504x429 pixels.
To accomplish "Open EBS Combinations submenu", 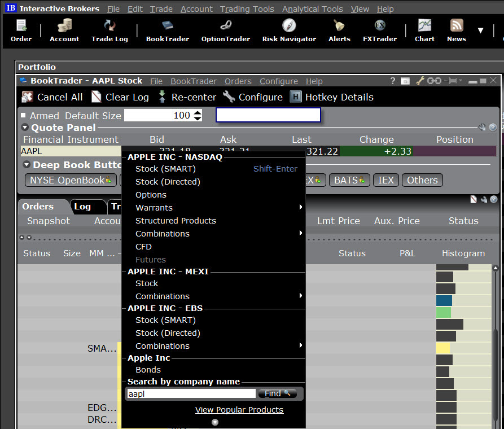I will point(213,346).
